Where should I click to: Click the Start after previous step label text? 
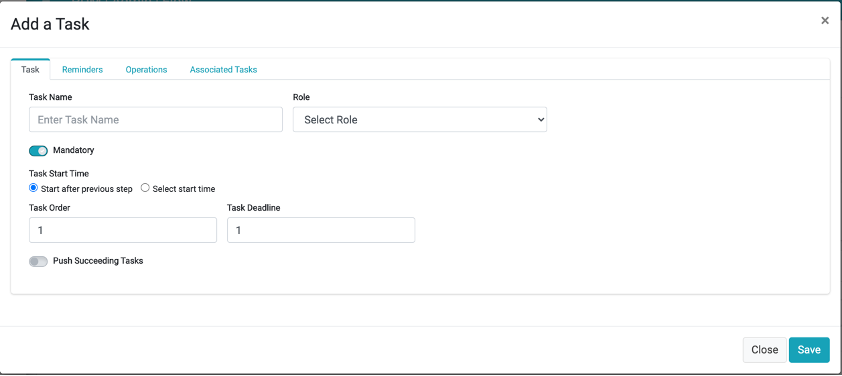[86, 189]
